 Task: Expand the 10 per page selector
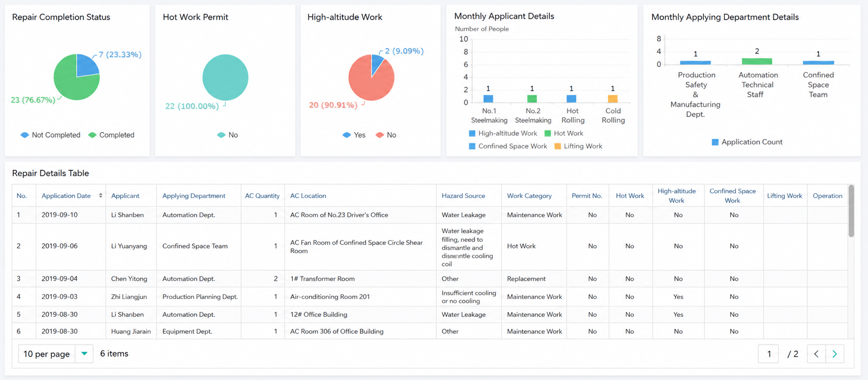pyautogui.click(x=56, y=354)
